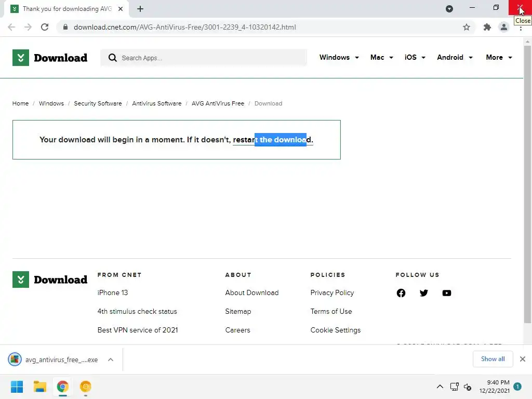Click the footer Download logo
Image resolution: width=532 pixels, height=399 pixels.
pos(50,280)
